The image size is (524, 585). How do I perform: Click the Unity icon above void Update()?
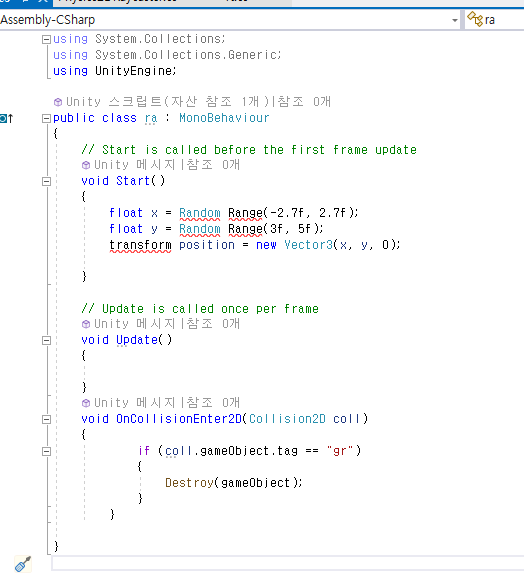86,324
